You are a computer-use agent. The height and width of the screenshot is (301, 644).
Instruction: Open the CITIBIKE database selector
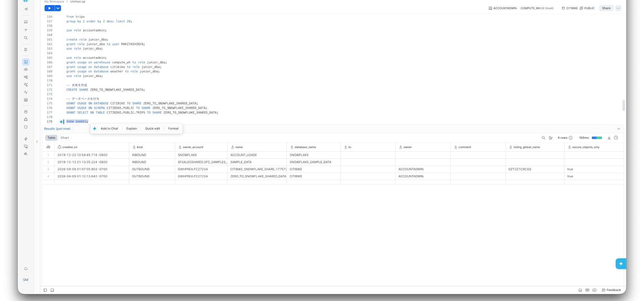570,8
